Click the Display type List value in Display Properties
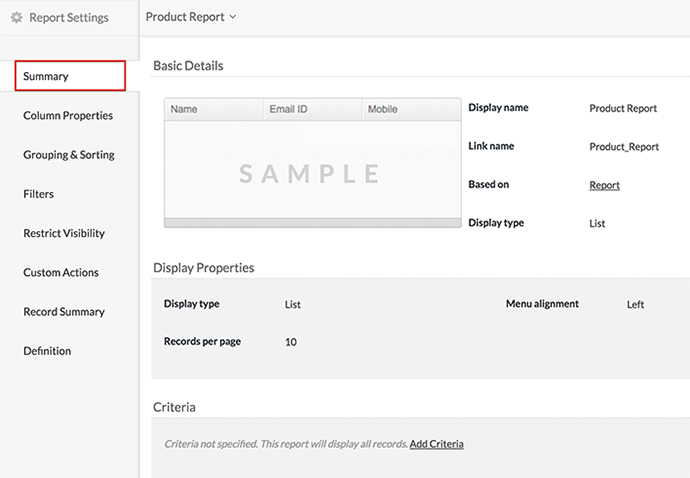Image resolution: width=690 pixels, height=478 pixels. pyautogui.click(x=293, y=305)
